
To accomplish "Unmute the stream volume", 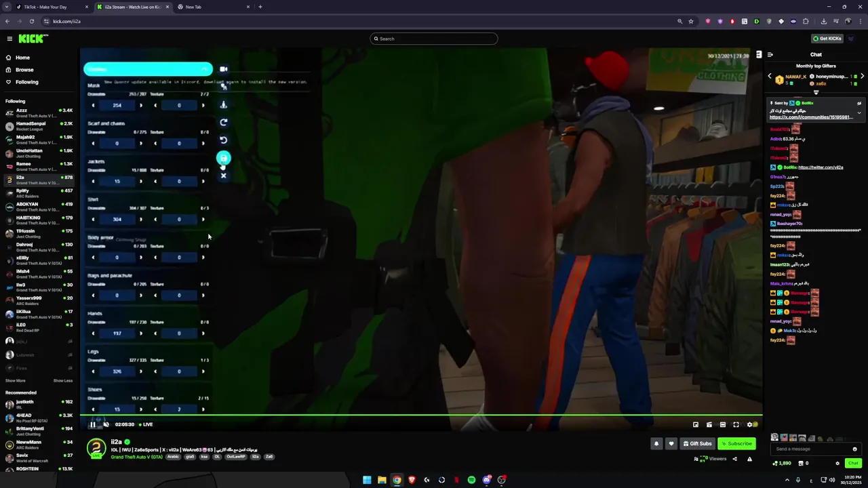I will (106, 424).
